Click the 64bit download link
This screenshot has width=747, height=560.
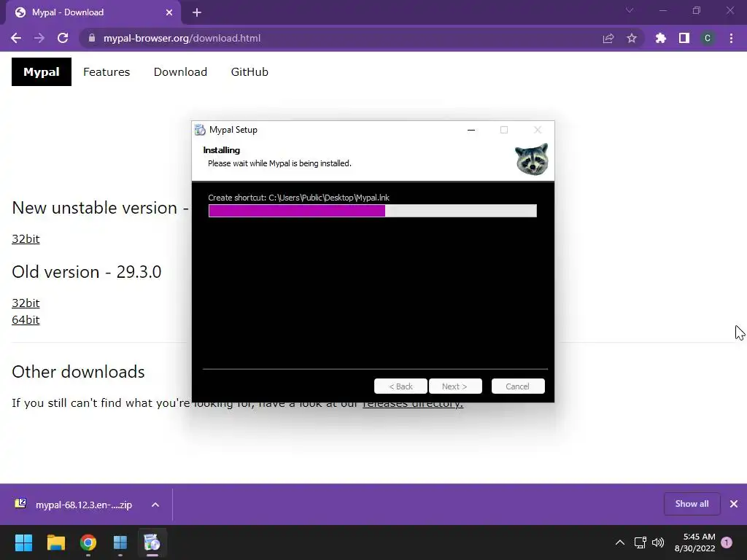[x=26, y=319]
